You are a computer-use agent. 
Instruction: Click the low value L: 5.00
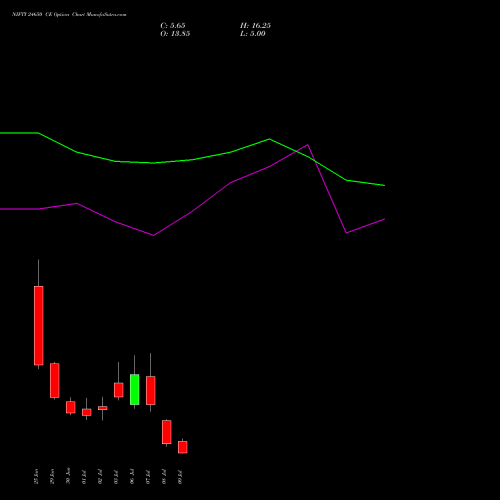[253, 34]
